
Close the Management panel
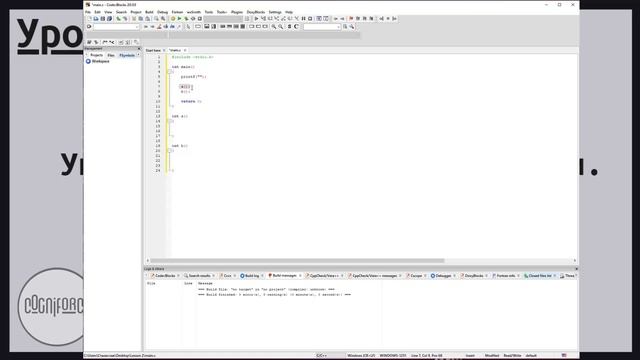click(x=139, y=49)
